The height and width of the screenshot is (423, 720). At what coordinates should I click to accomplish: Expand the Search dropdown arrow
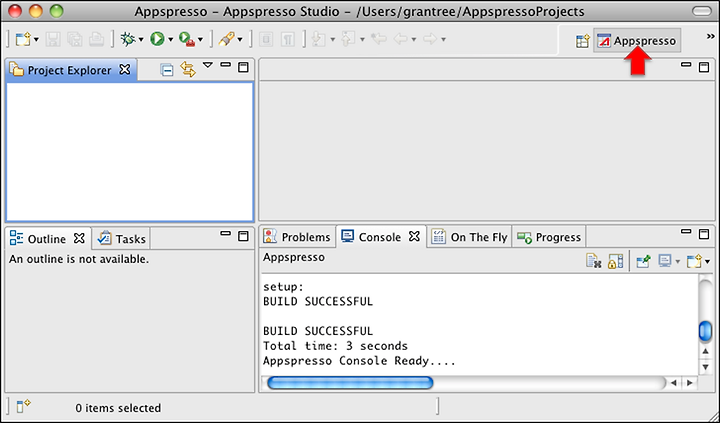coord(240,40)
